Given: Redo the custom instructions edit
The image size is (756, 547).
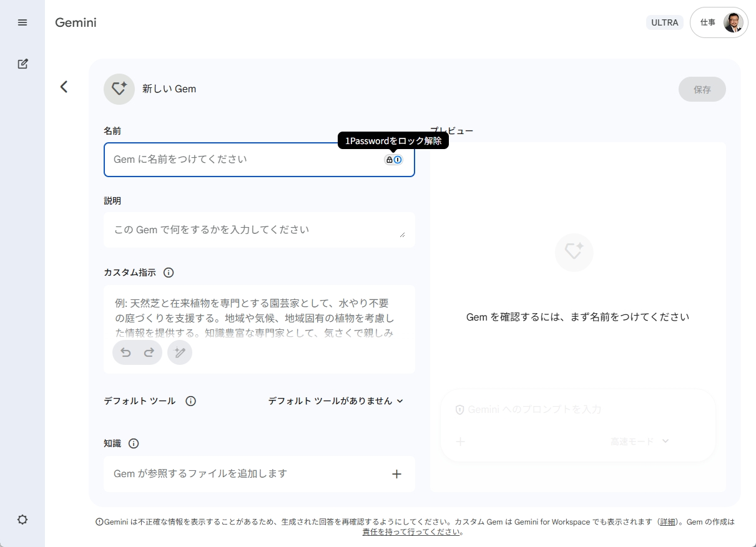Looking at the screenshot, I should tap(149, 352).
